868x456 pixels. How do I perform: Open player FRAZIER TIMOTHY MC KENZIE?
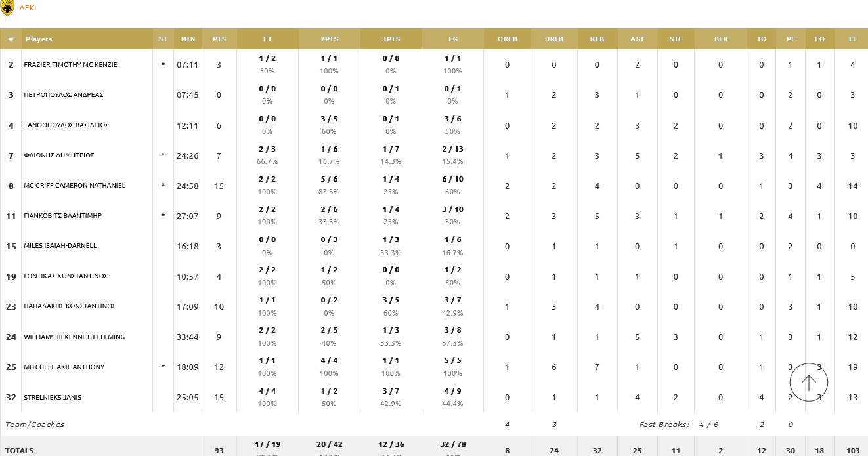click(70, 65)
